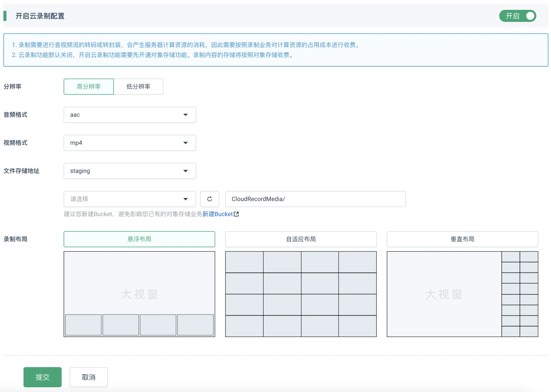Click the floating layout preview thumbnail
The height and width of the screenshot is (392, 551).
[139, 294]
